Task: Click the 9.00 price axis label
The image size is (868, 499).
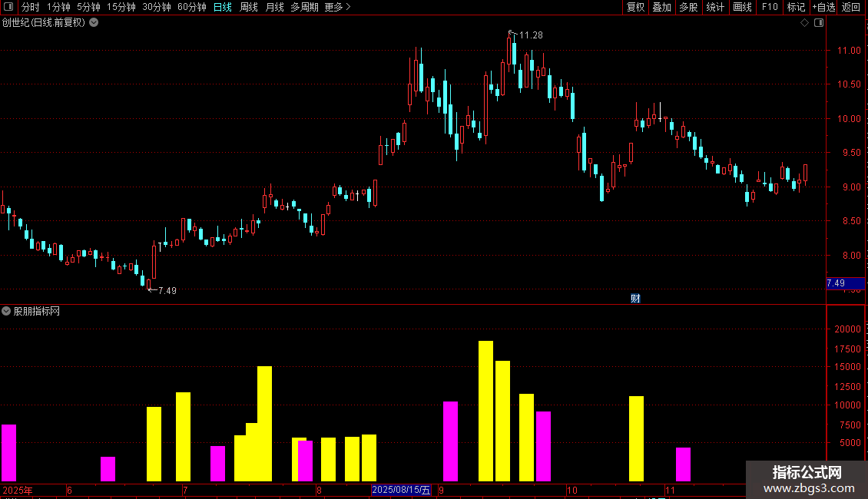Action: coord(851,187)
